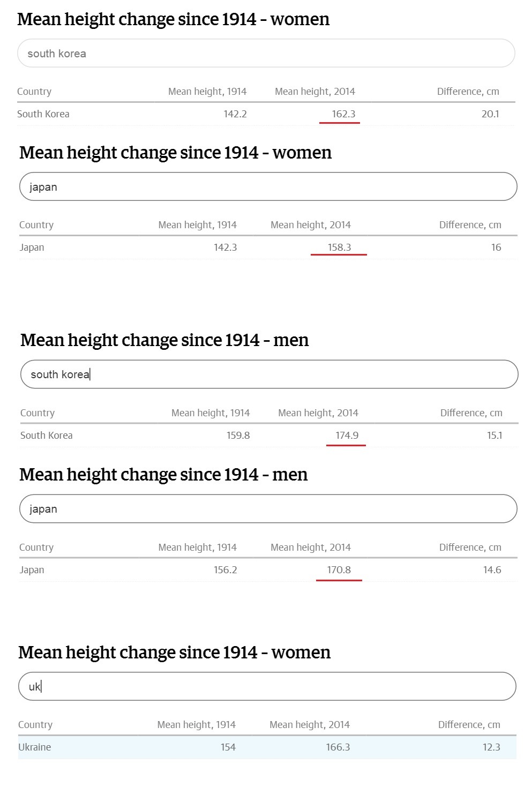The image size is (532, 795).
Task: Select the Ukraine row in results table
Action: click(267, 747)
